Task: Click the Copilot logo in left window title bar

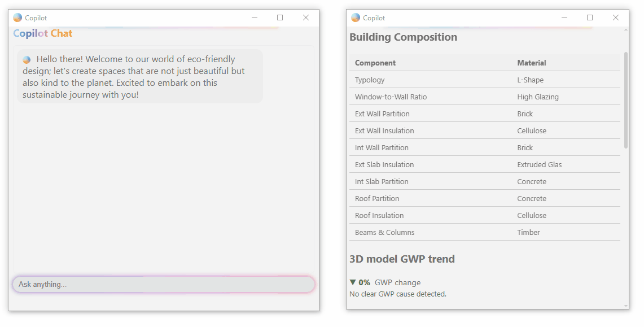Action: 17,18
